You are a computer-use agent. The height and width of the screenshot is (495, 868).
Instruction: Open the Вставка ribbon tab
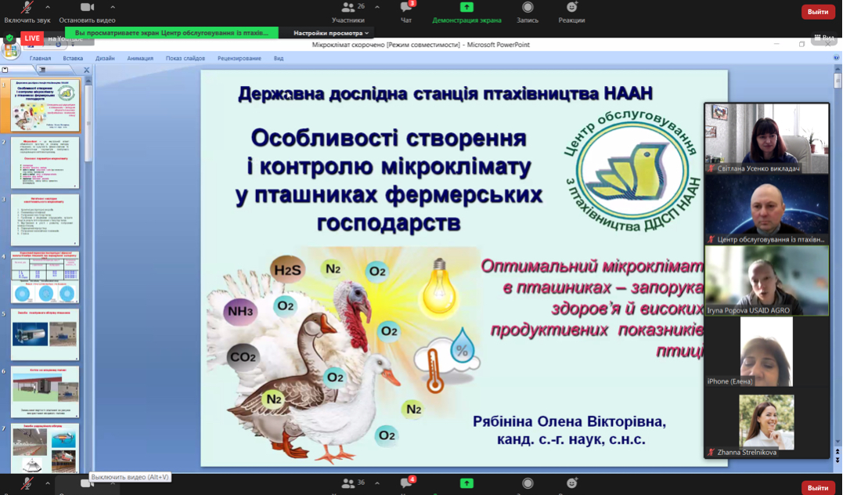[x=73, y=58]
